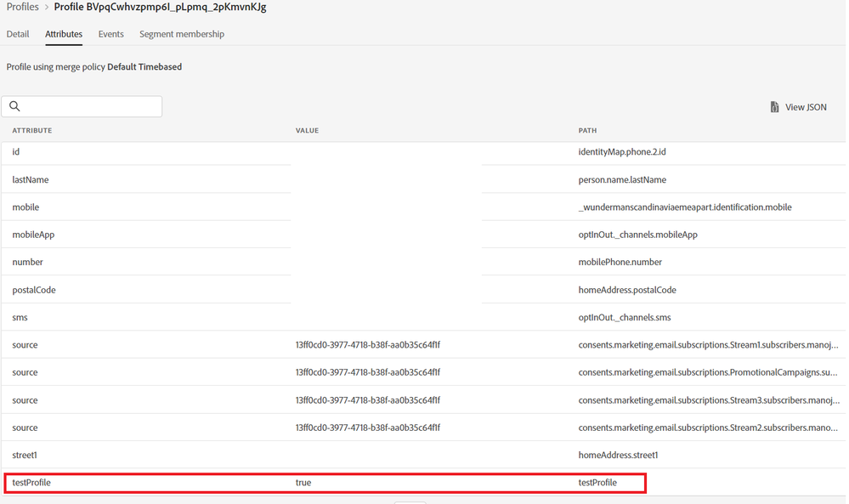
Task: Click the homeAddress.street1 path cell
Action: click(x=618, y=456)
